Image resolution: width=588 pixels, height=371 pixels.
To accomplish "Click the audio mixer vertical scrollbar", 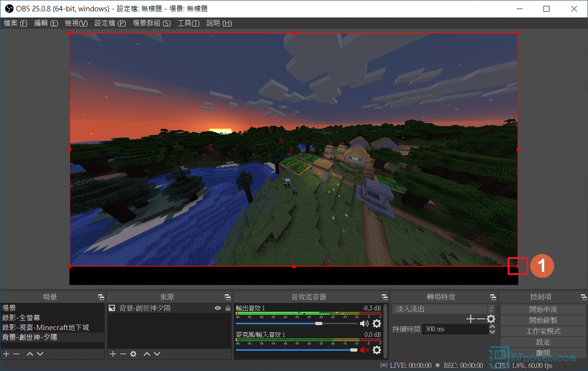I will click(385, 330).
